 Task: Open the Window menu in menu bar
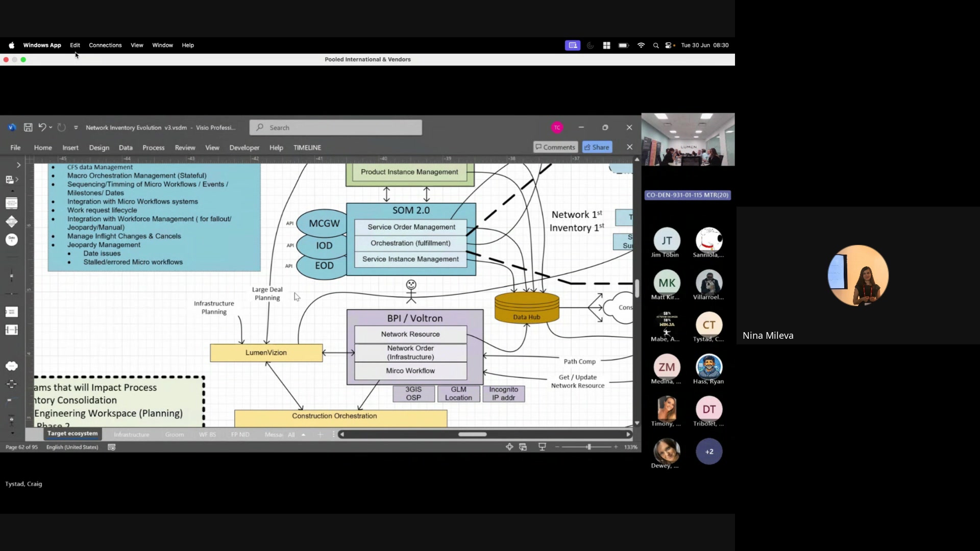162,45
